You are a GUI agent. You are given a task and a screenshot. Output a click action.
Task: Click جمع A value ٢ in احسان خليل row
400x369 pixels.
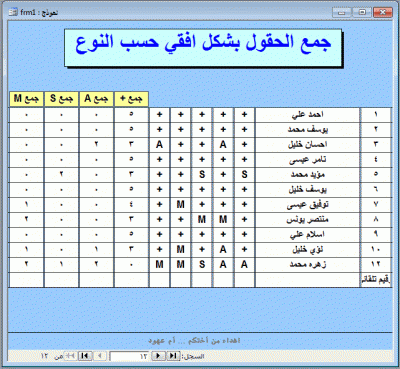96,144
